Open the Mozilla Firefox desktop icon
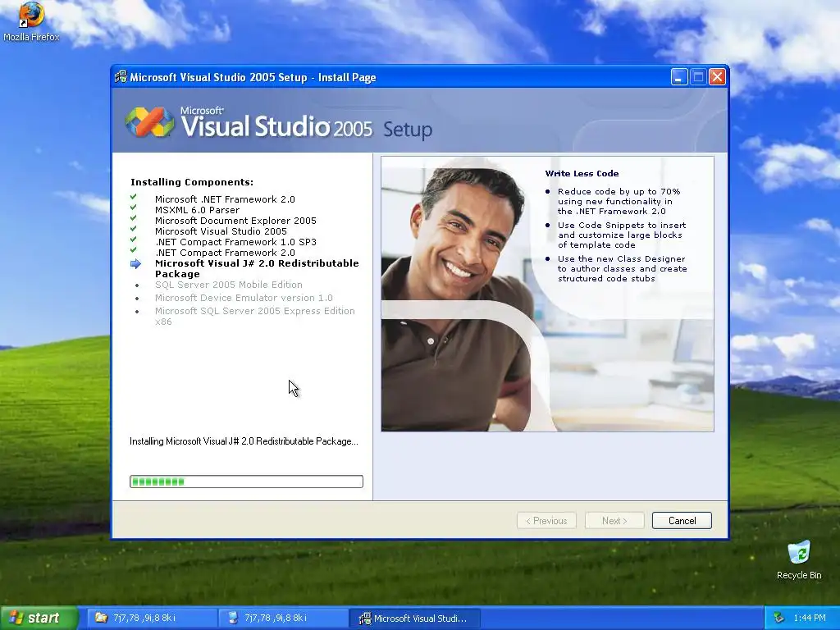 pyautogui.click(x=31, y=21)
